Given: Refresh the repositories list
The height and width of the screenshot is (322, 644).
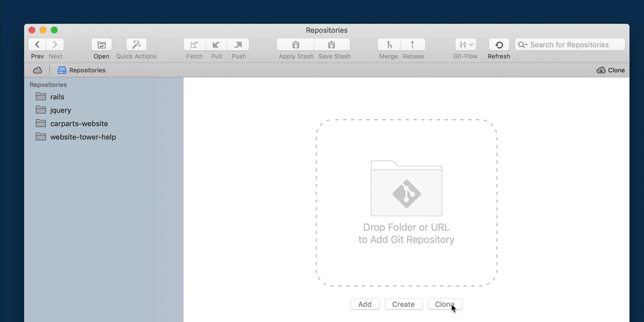Looking at the screenshot, I should (x=499, y=45).
